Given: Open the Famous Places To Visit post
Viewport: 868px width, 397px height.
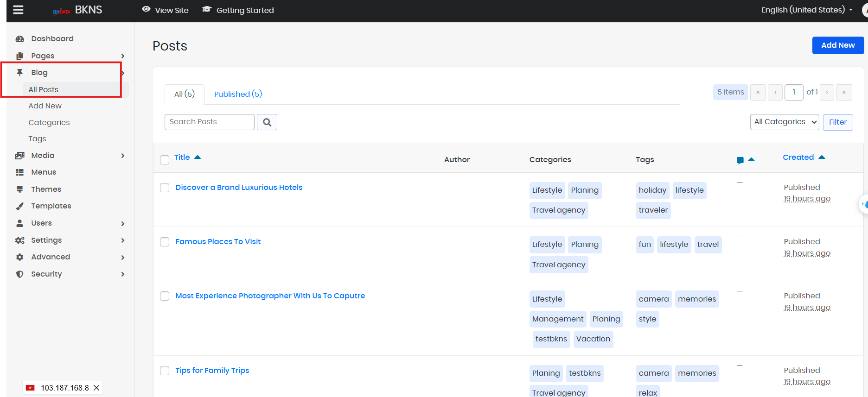Looking at the screenshot, I should point(218,242).
